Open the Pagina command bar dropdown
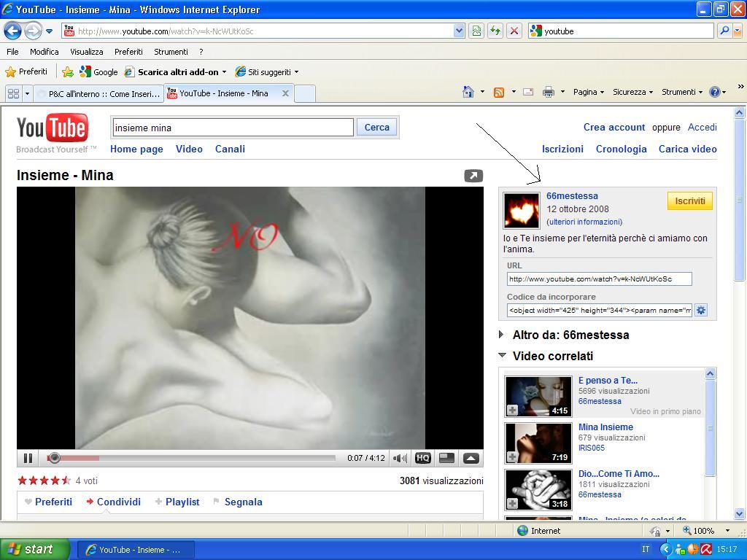This screenshot has width=747, height=560. click(x=589, y=92)
